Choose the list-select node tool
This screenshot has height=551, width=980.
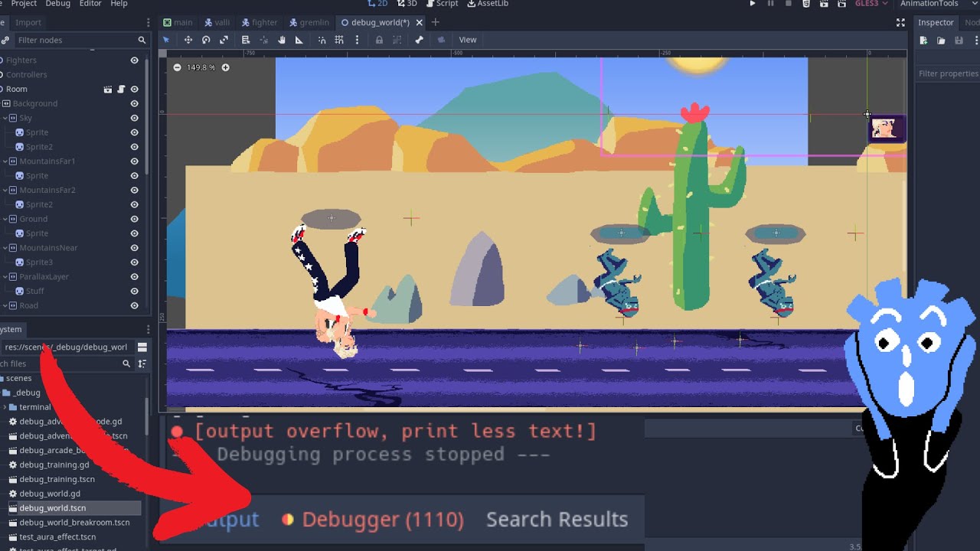tap(246, 40)
